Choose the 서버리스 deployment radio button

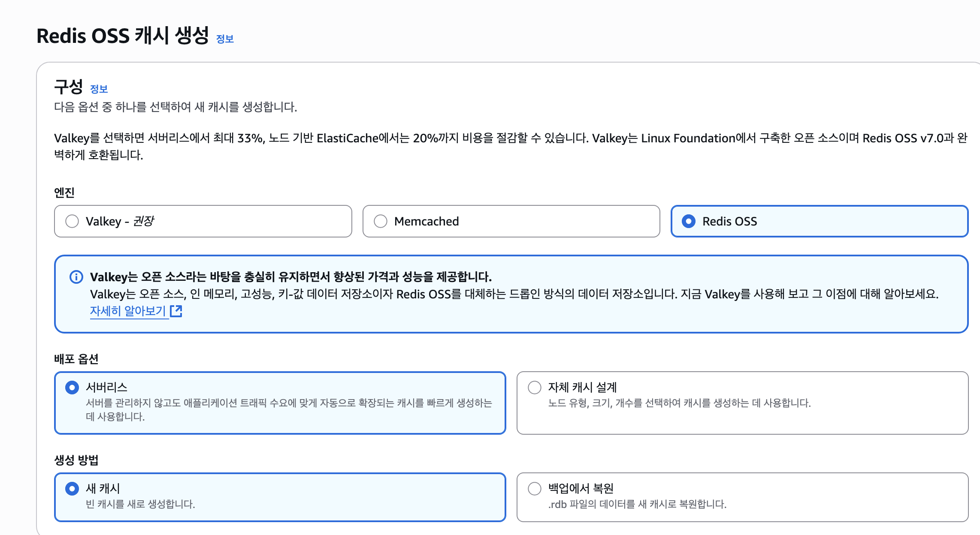tap(72, 388)
